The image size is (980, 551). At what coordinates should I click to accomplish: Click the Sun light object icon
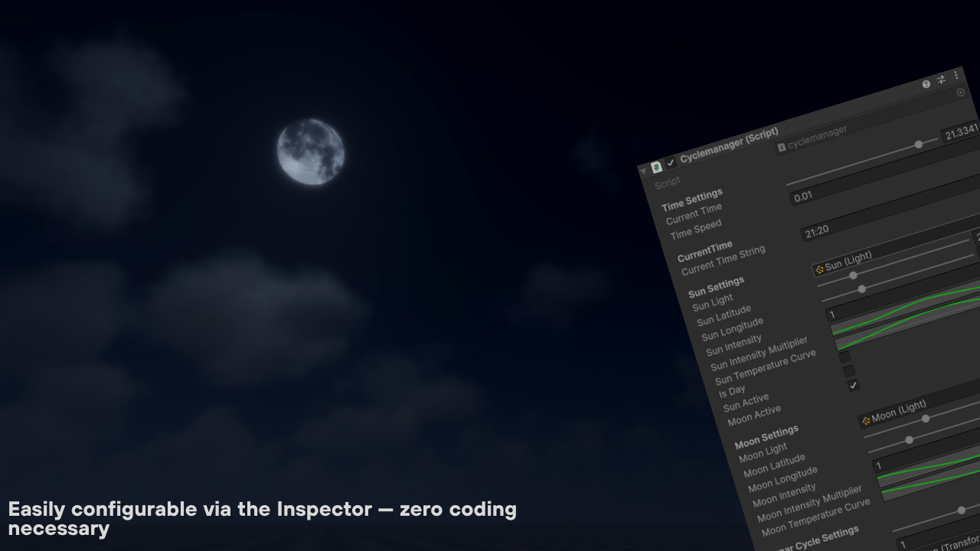[820, 269]
